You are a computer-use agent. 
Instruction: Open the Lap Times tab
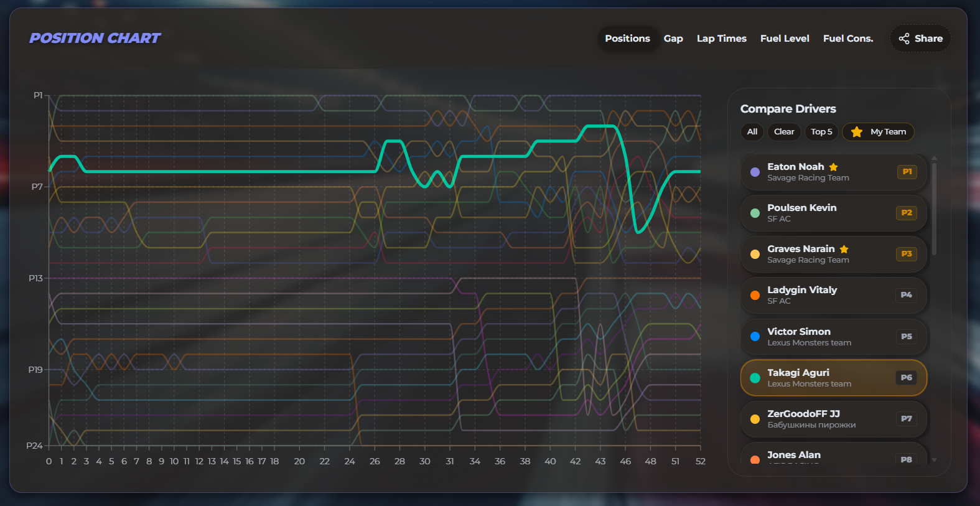[722, 39]
